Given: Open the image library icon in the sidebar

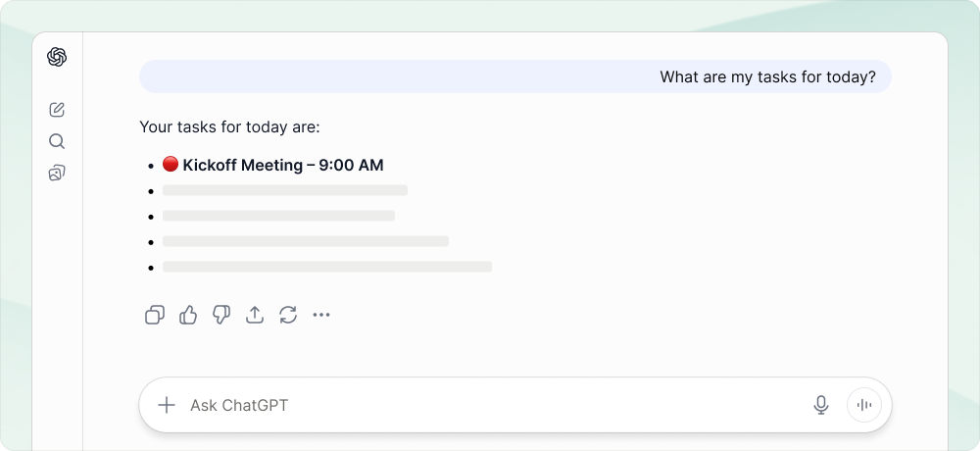Looking at the screenshot, I should click(x=57, y=173).
